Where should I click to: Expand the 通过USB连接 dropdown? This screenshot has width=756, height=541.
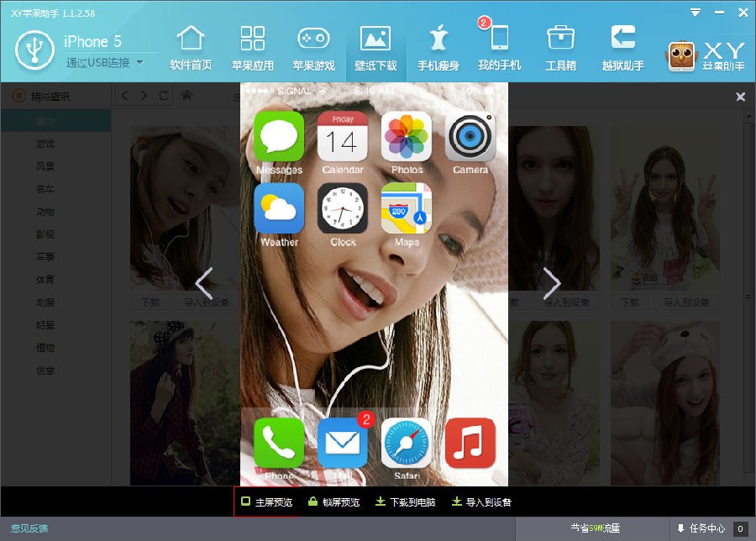point(139,62)
